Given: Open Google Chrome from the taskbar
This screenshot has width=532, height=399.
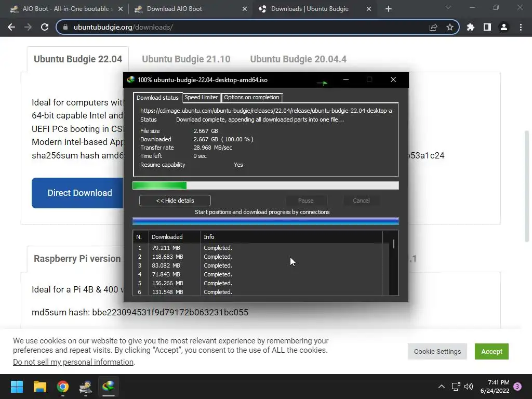Looking at the screenshot, I should 63,387.
